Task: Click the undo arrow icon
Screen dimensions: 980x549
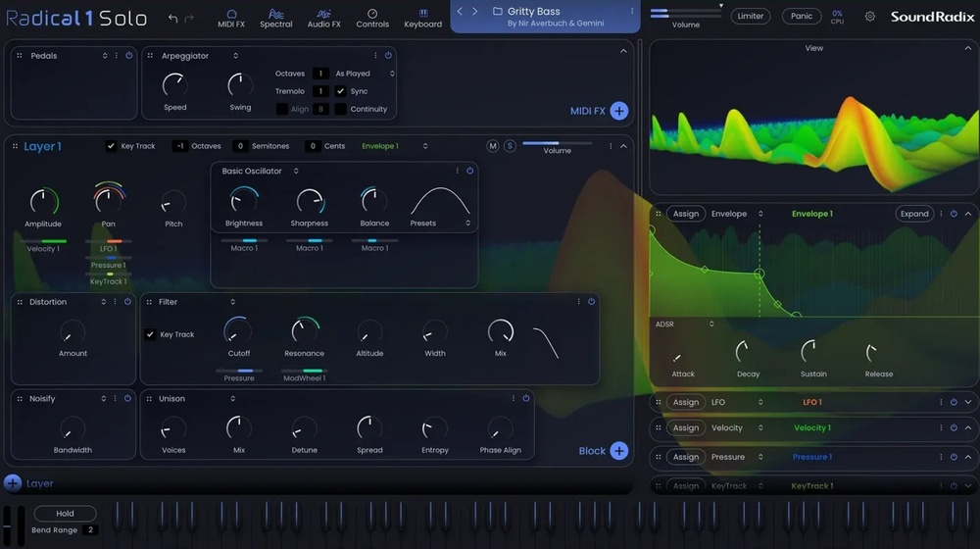Action: coord(173,19)
